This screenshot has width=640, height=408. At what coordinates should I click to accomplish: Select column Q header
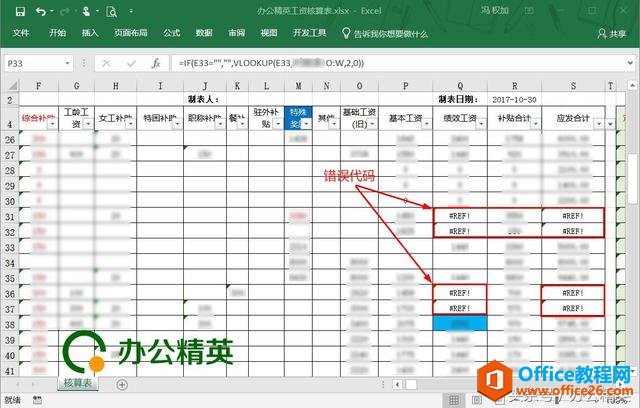point(460,86)
